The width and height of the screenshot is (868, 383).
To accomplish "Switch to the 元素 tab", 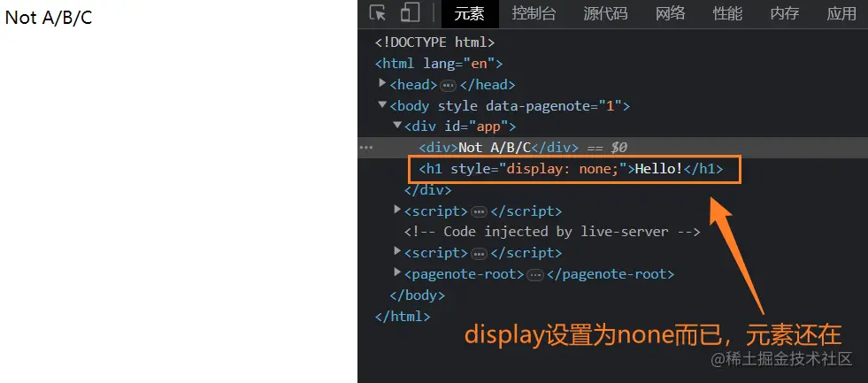I will click(x=470, y=14).
